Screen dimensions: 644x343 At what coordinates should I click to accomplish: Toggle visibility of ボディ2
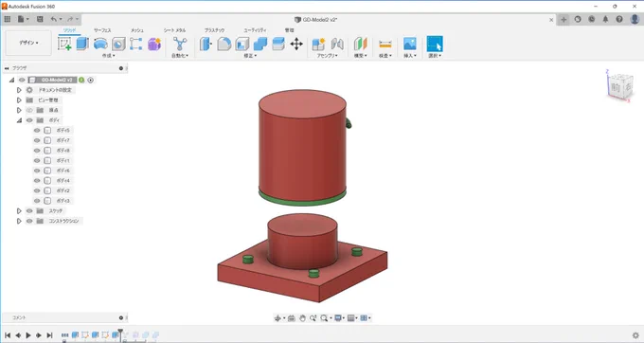point(37,190)
